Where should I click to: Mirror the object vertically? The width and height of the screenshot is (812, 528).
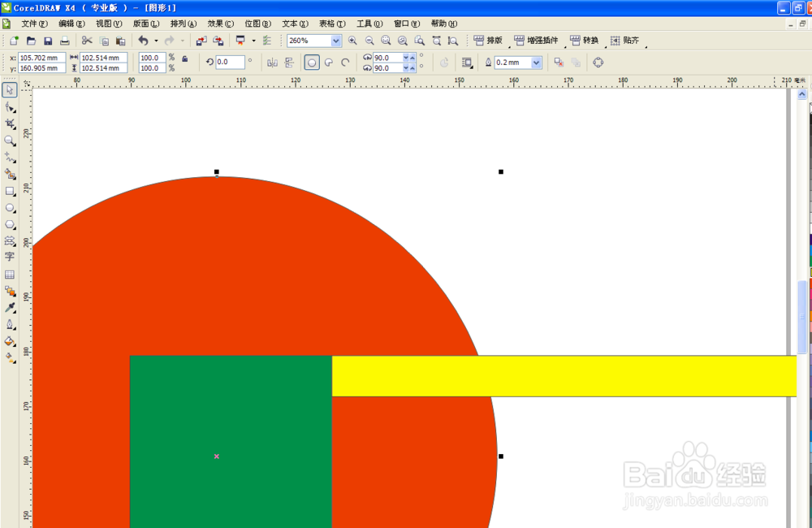point(289,63)
